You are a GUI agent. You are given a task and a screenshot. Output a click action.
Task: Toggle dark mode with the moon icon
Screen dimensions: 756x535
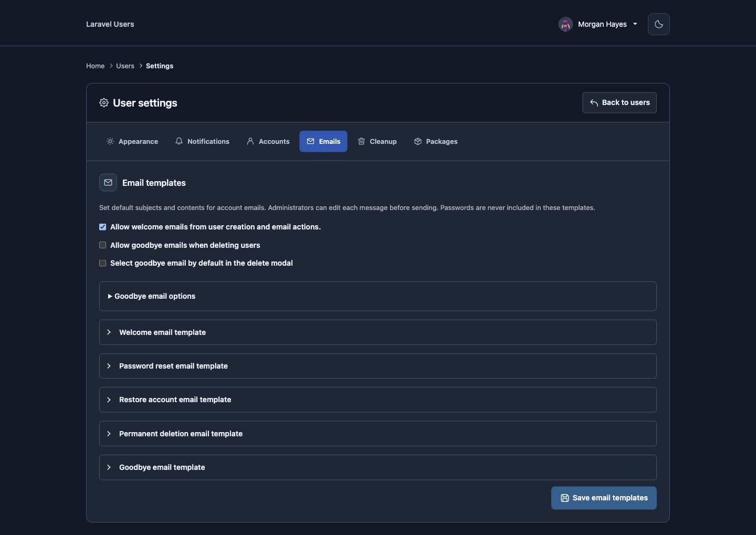(x=658, y=24)
